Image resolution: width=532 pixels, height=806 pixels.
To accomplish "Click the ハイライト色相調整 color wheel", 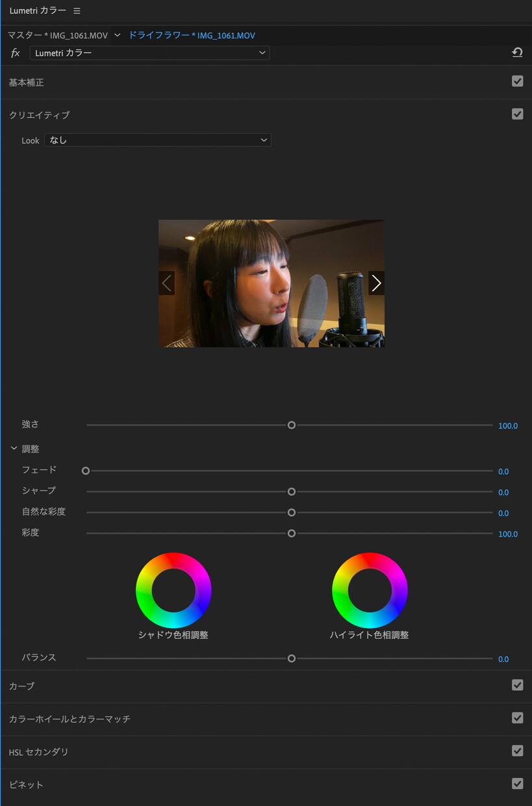I will [x=370, y=590].
